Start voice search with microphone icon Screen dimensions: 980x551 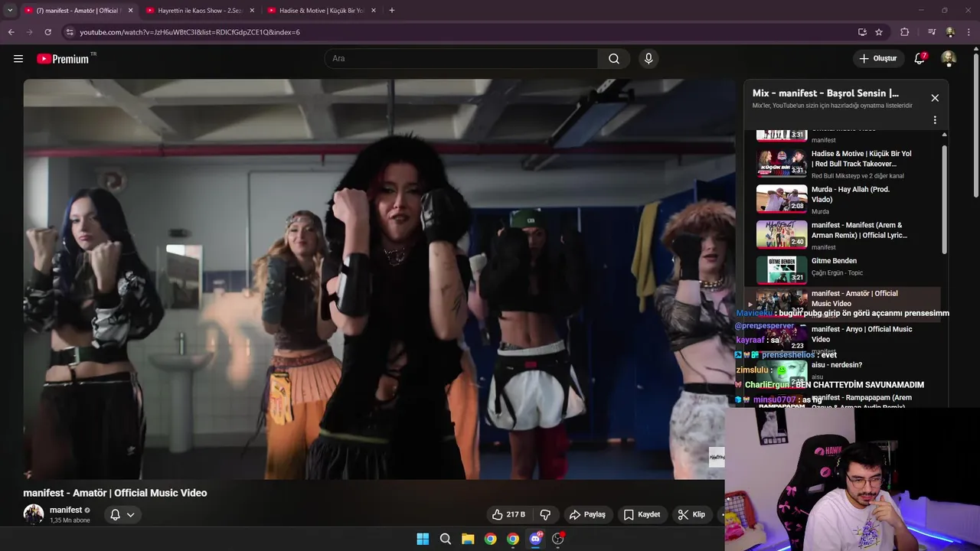point(648,59)
